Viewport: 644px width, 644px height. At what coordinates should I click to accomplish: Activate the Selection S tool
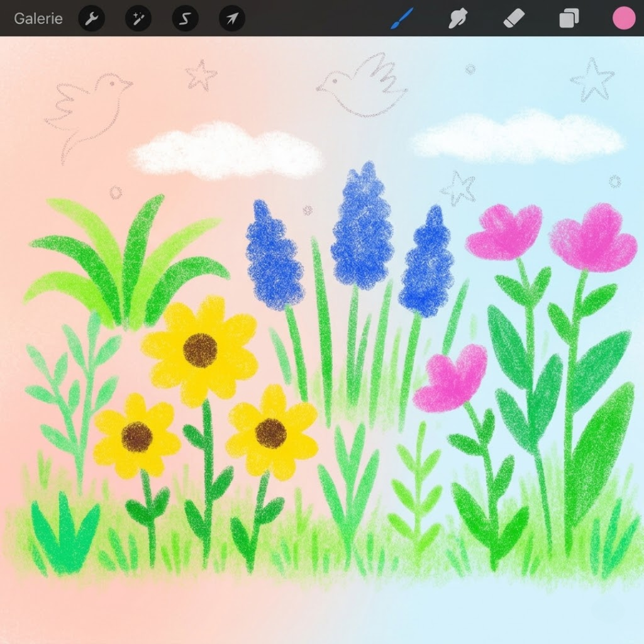(186, 18)
